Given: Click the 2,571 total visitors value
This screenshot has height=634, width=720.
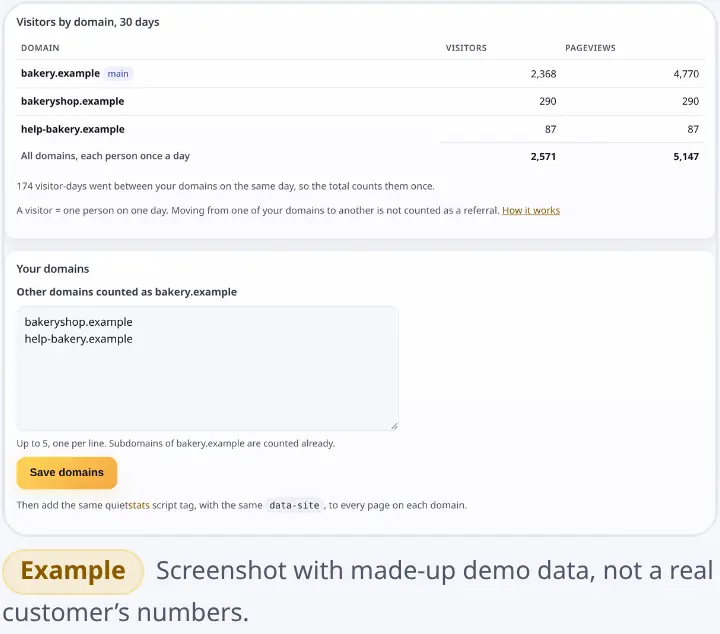Looking at the screenshot, I should tap(543, 157).
